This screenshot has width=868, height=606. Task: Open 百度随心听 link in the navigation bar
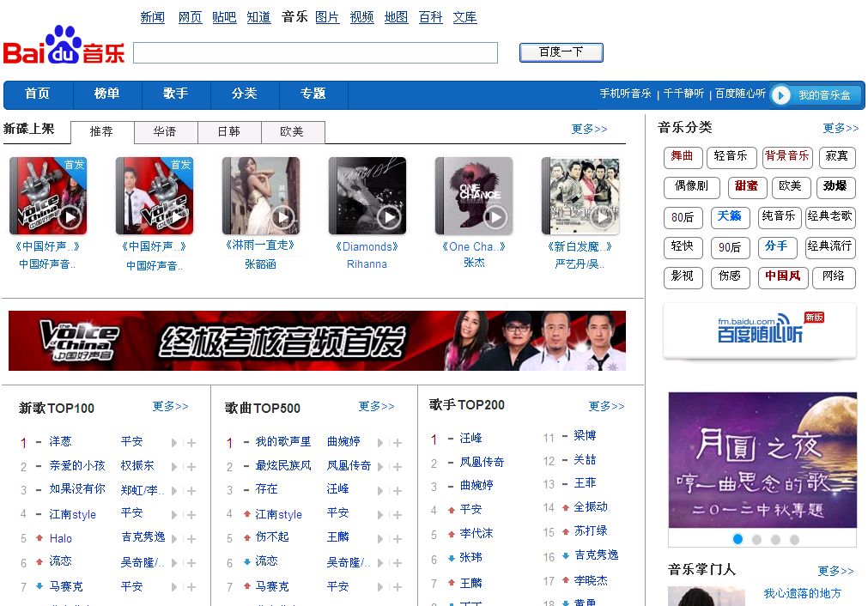(741, 94)
